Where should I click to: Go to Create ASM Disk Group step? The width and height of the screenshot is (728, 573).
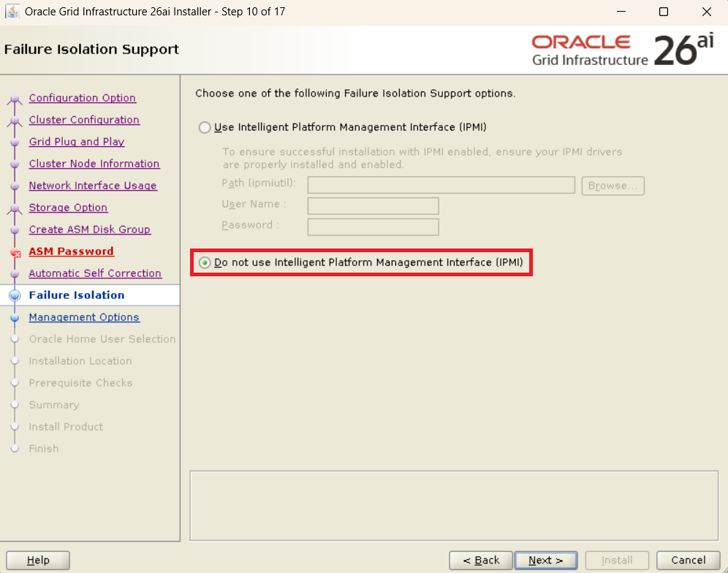pos(89,229)
